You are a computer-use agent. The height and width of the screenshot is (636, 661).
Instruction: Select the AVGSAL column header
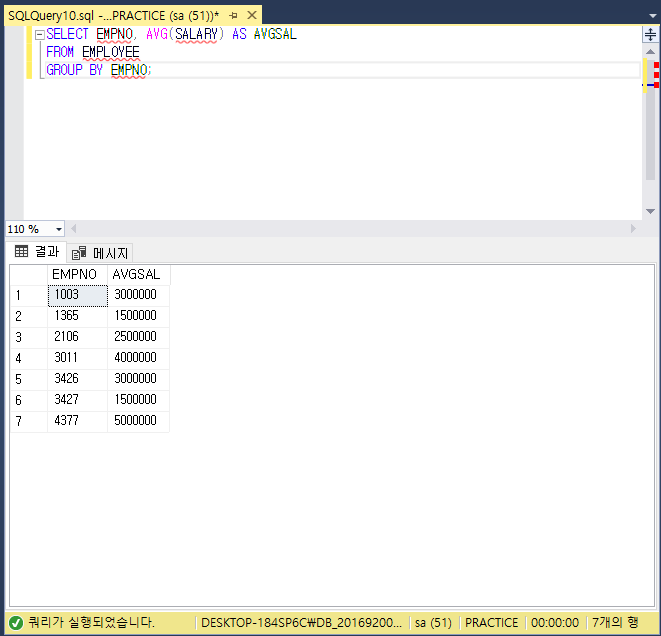(x=139, y=275)
